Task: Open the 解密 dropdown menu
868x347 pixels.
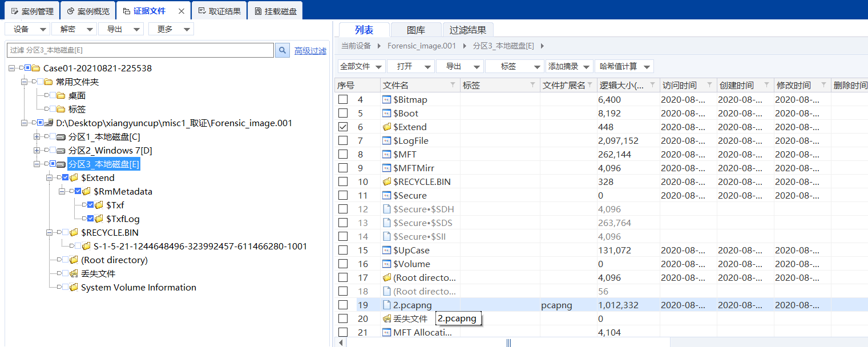Action: point(74,29)
